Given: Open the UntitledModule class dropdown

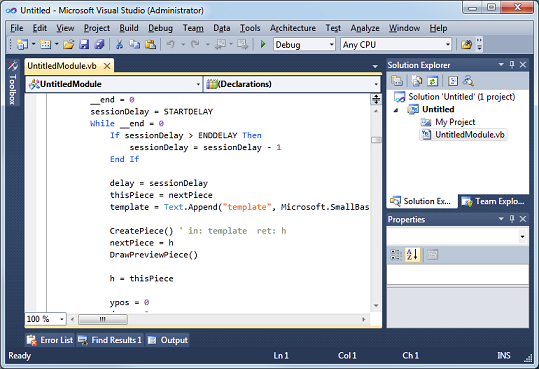Looking at the screenshot, I should point(198,84).
